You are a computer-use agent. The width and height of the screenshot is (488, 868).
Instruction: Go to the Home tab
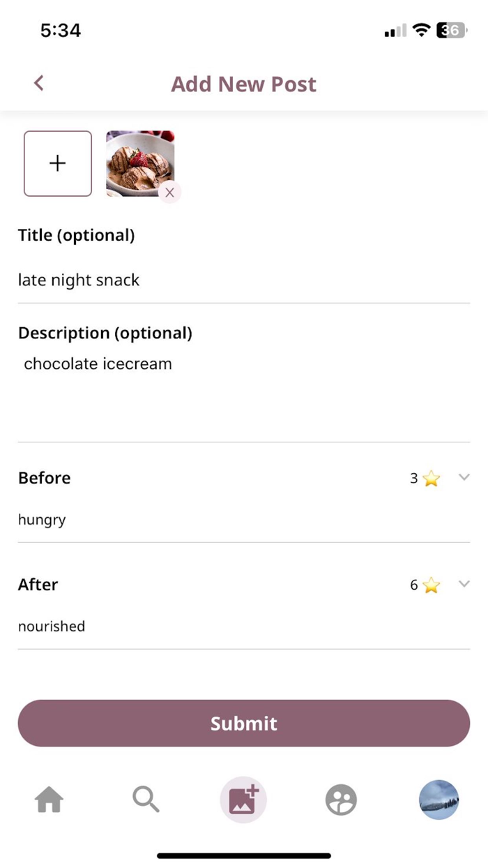(x=49, y=800)
